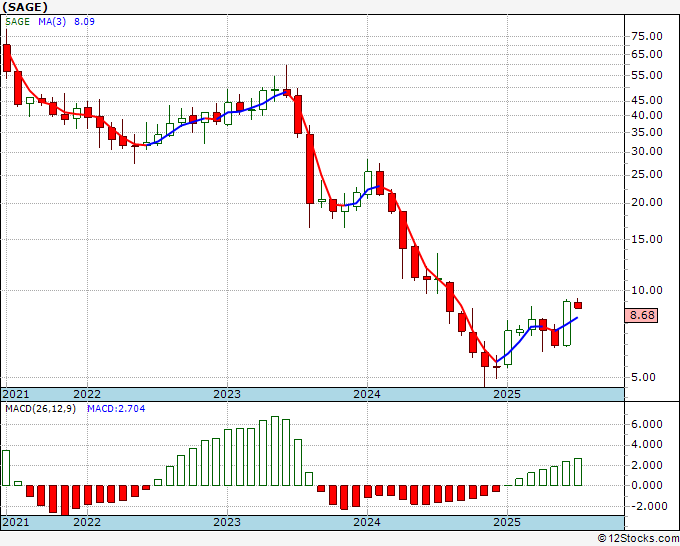The image size is (680, 546).
Task: Click 2025 on the MACD panel timeline
Action: [507, 522]
